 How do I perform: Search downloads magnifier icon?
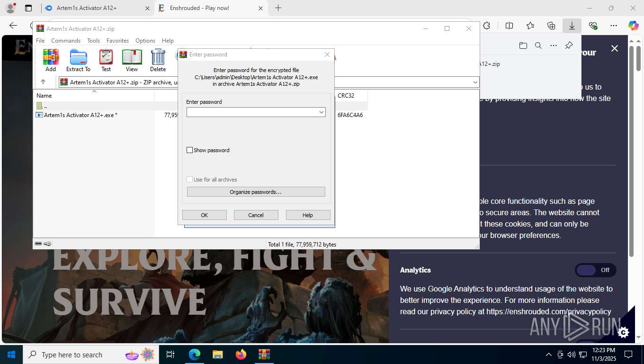tap(538, 45)
